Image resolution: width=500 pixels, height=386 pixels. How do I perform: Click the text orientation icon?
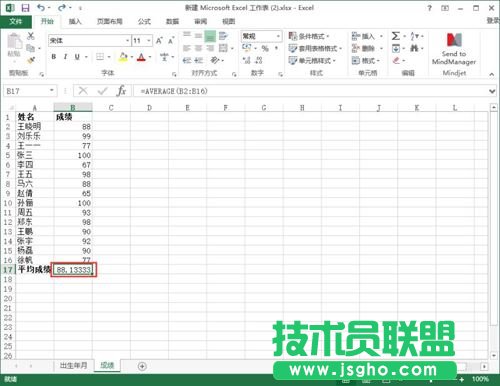click(x=215, y=60)
